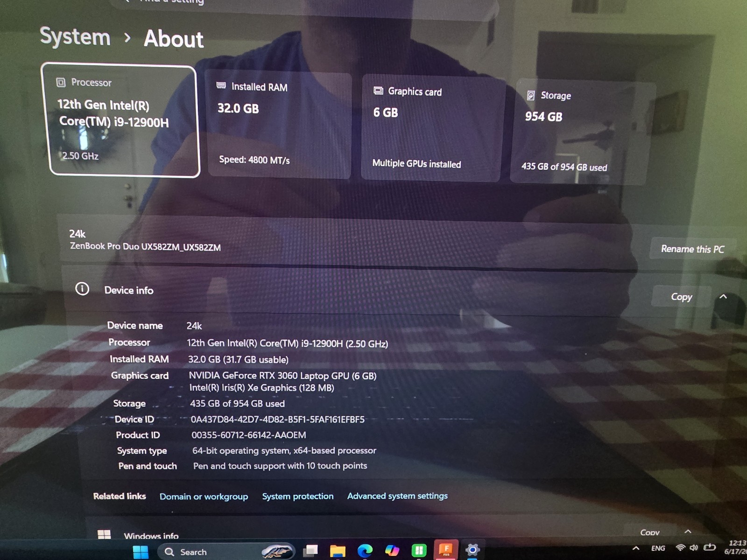Open Microsoft Edge browser

click(x=365, y=551)
